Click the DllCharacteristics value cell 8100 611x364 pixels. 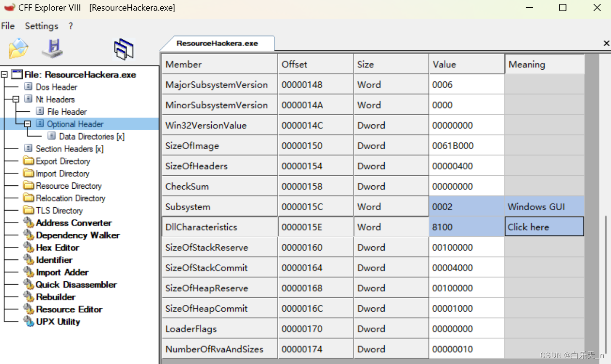(467, 227)
